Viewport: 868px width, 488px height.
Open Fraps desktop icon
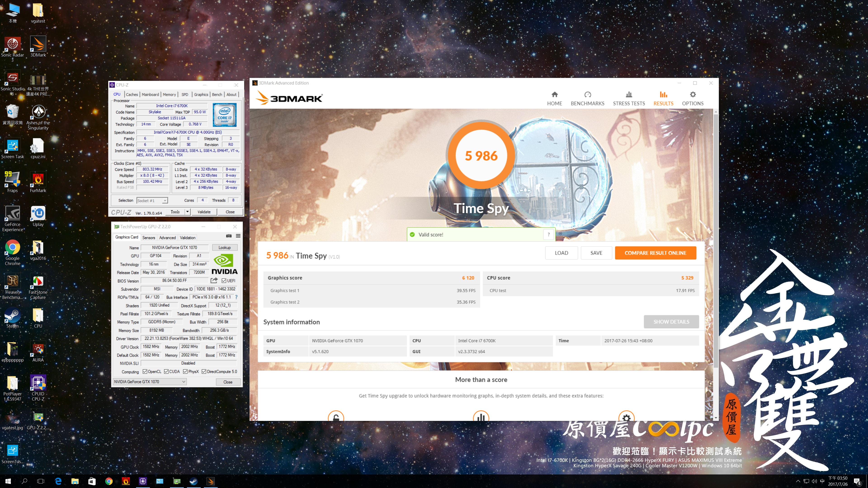tap(12, 182)
